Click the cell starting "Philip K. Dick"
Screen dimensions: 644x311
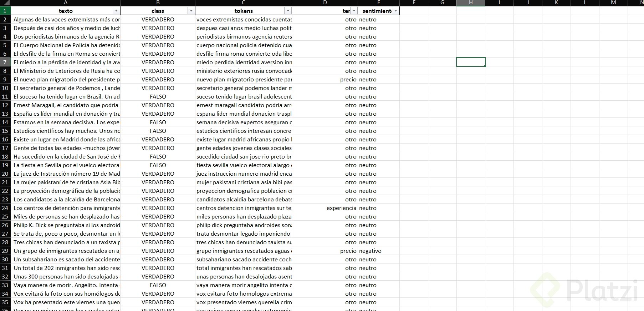pyautogui.click(x=66, y=225)
